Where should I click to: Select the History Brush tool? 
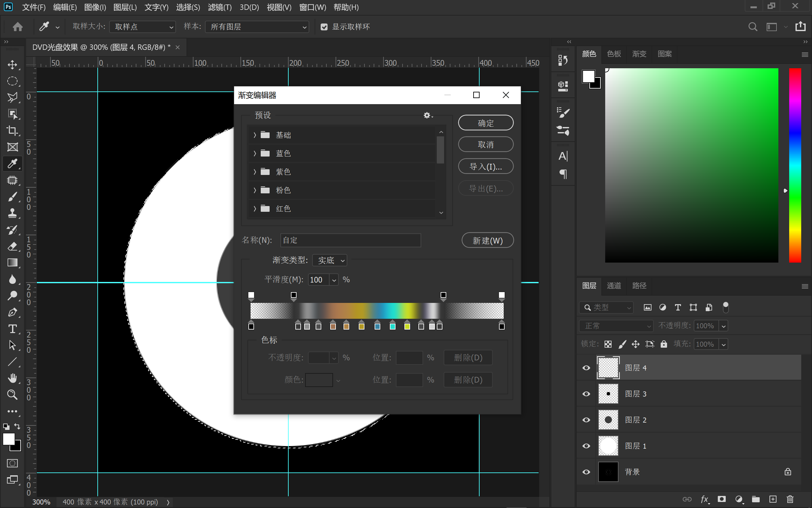click(x=12, y=230)
